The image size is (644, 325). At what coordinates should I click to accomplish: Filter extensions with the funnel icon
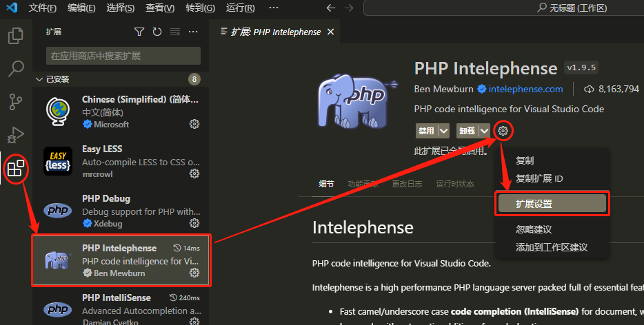tap(139, 32)
